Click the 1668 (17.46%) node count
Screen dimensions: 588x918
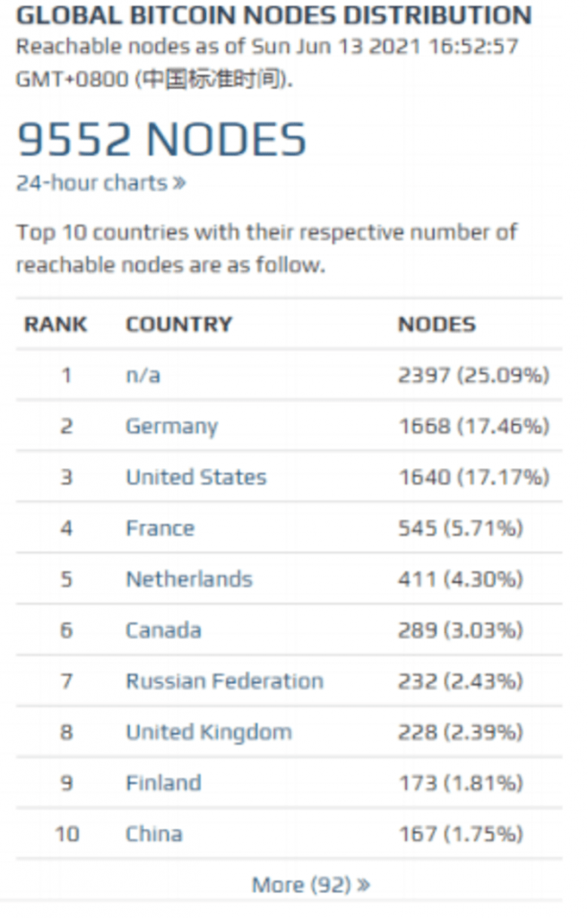(x=473, y=426)
